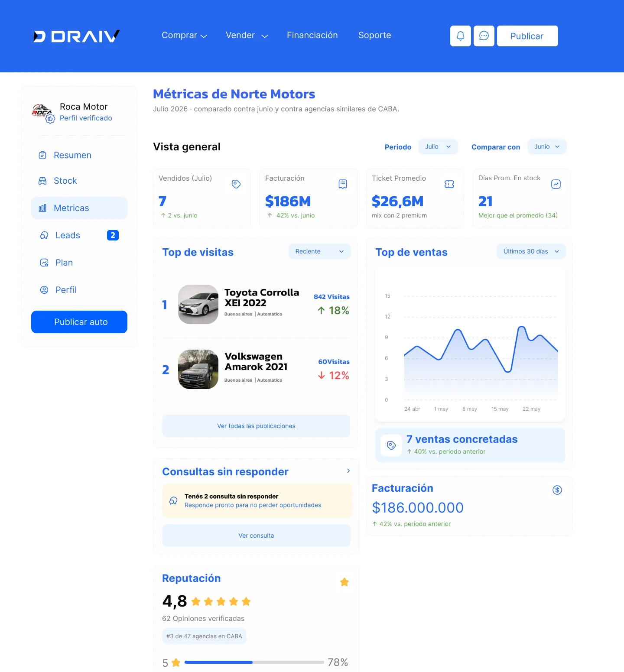Click the Leads count badge 2
624x672 pixels.
(x=113, y=235)
